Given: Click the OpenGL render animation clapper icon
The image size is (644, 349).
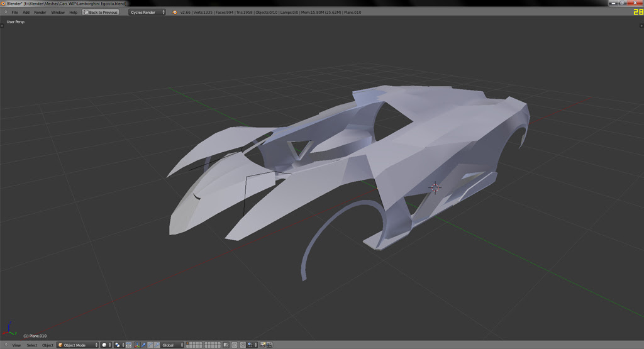Looking at the screenshot, I should (270, 345).
